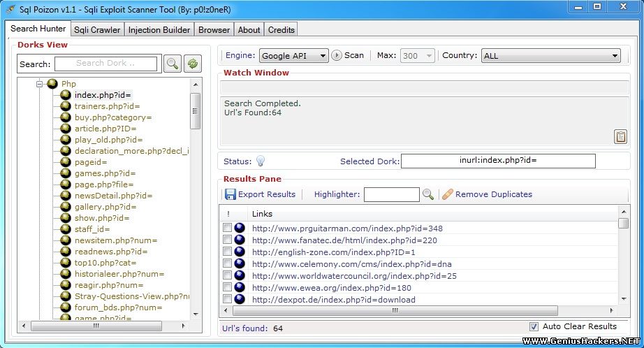Click the globe icon beside dexpot.de link

coord(240,299)
